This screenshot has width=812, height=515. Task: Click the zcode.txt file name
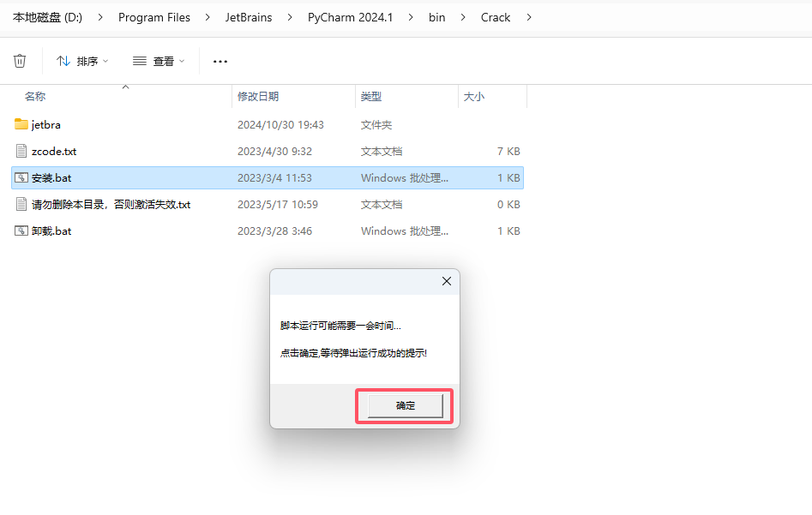[54, 151]
